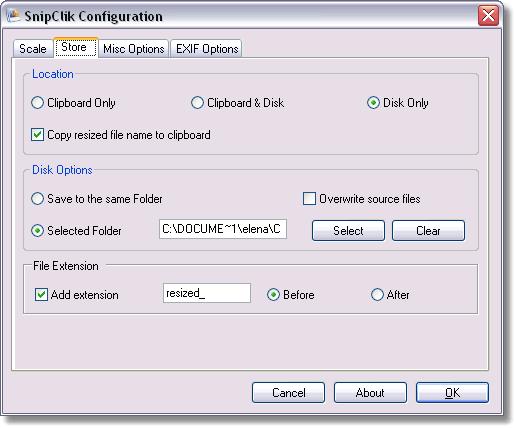Click the selected folder path field

pyautogui.click(x=223, y=229)
